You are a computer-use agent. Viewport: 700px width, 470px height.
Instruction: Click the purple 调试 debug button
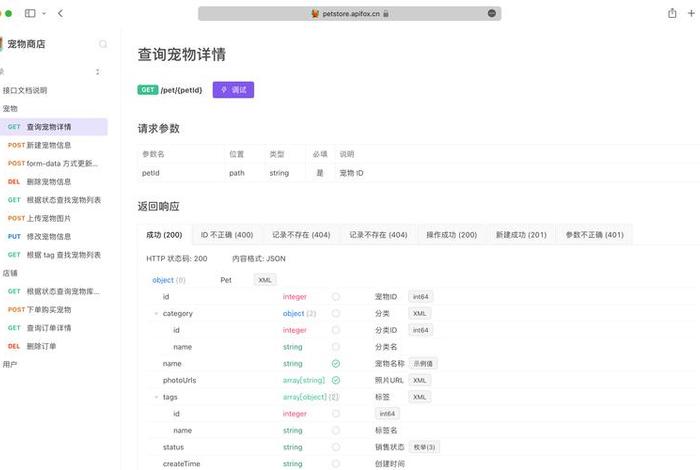[x=233, y=90]
